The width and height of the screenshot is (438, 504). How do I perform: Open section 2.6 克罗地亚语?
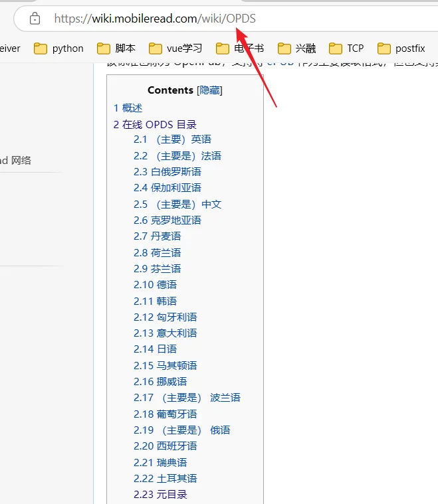[167, 220]
